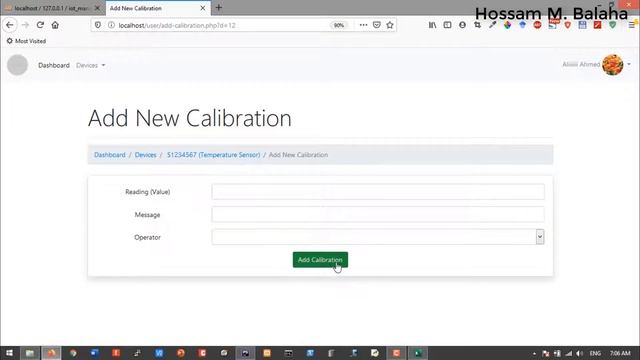Click the Reading (Value) label
This screenshot has height=360, width=640.
point(148,192)
